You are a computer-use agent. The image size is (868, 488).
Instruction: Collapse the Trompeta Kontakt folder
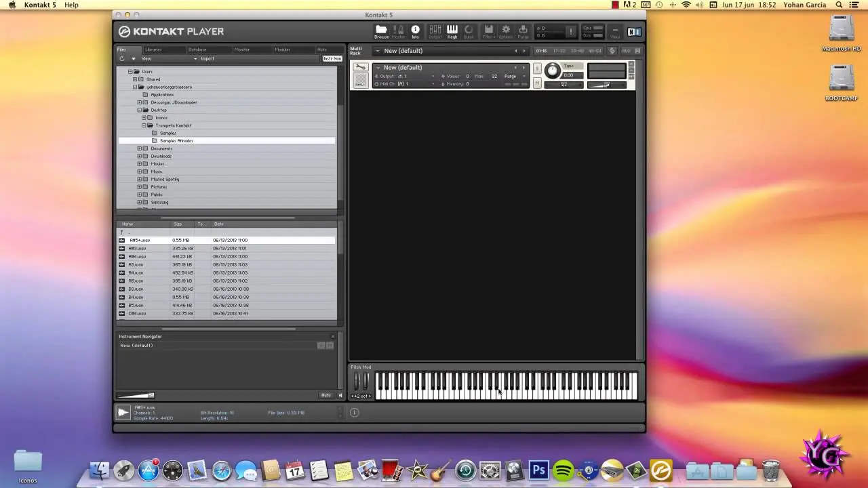tap(144, 125)
